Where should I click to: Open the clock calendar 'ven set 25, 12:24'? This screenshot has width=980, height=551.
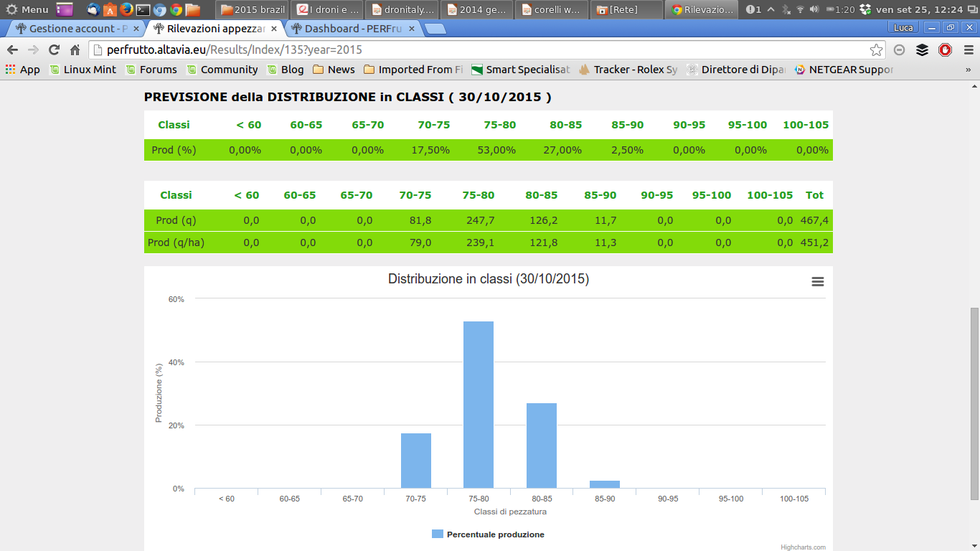[919, 9]
